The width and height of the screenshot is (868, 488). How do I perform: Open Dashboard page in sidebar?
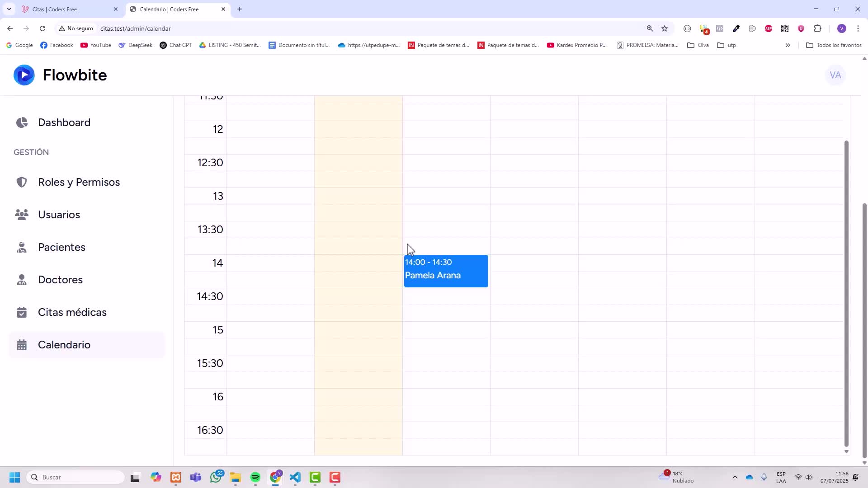[x=64, y=122]
